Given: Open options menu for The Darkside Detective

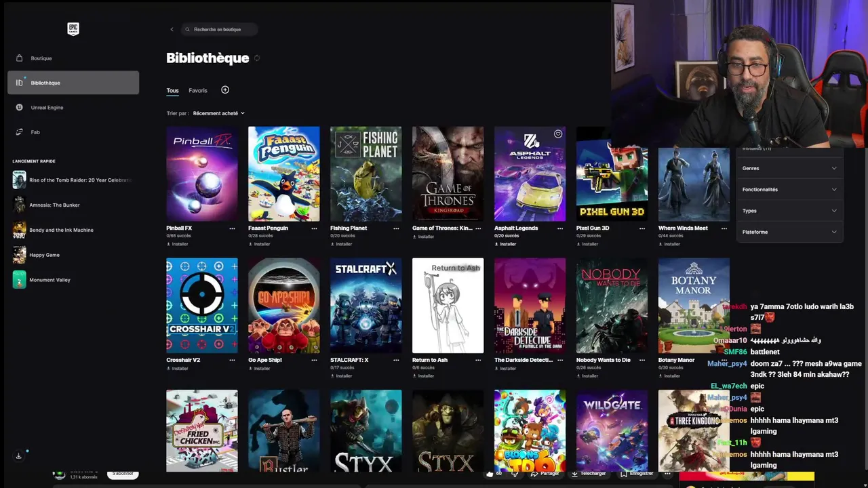Looking at the screenshot, I should (x=560, y=361).
